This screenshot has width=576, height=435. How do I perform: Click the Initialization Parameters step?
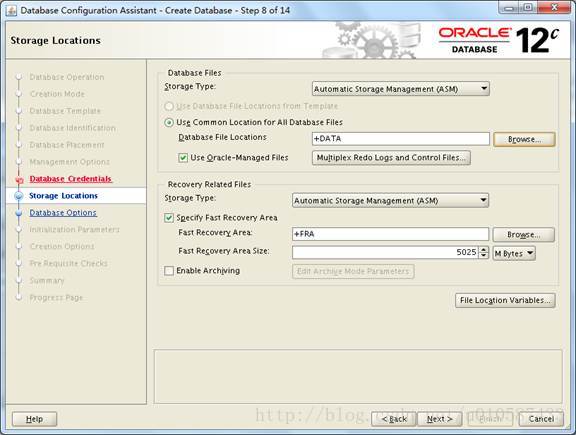pos(75,230)
